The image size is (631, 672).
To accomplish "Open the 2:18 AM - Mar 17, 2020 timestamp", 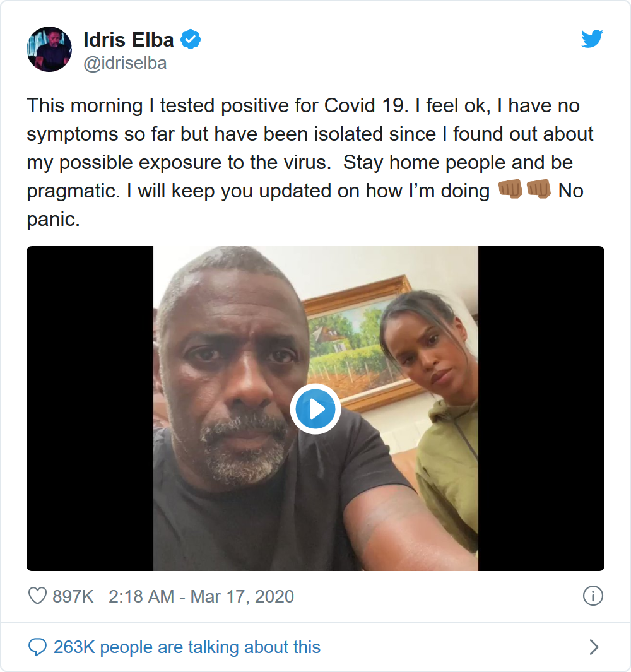I will tap(201, 596).
